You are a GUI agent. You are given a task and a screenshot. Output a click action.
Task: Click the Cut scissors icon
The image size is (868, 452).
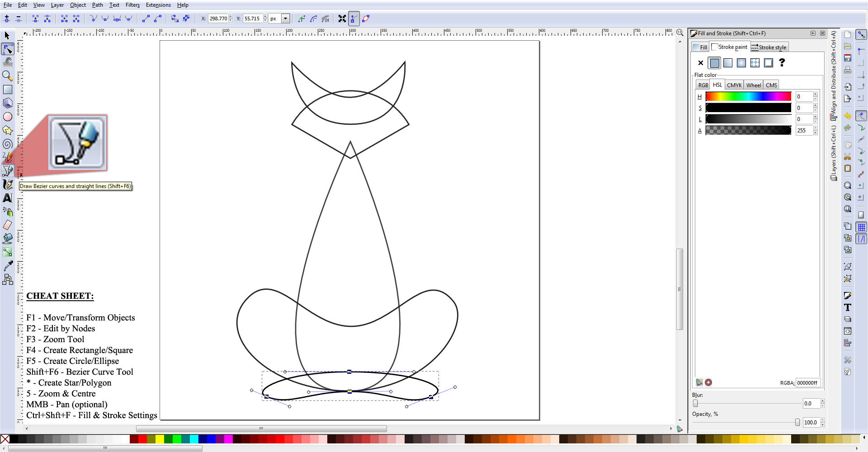(848, 156)
